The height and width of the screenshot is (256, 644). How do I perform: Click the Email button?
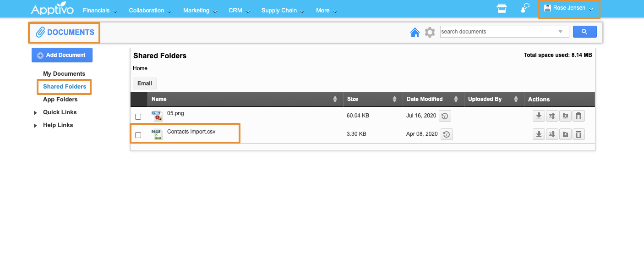pyautogui.click(x=145, y=83)
